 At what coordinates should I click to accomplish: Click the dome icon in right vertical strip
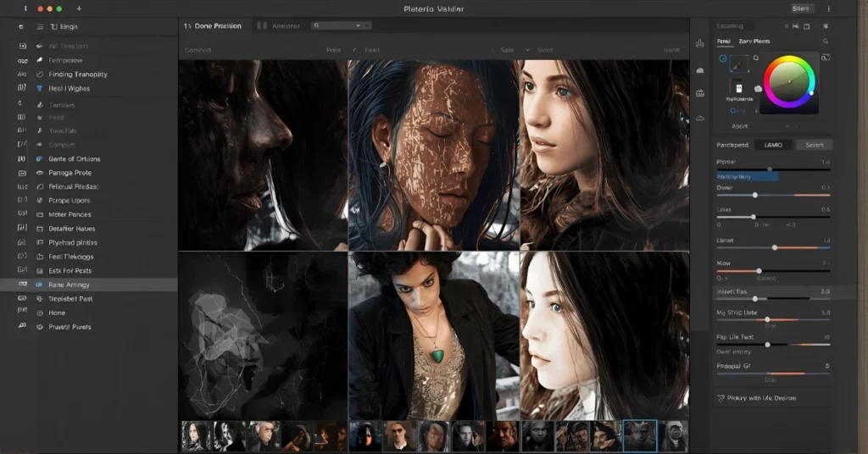click(699, 70)
